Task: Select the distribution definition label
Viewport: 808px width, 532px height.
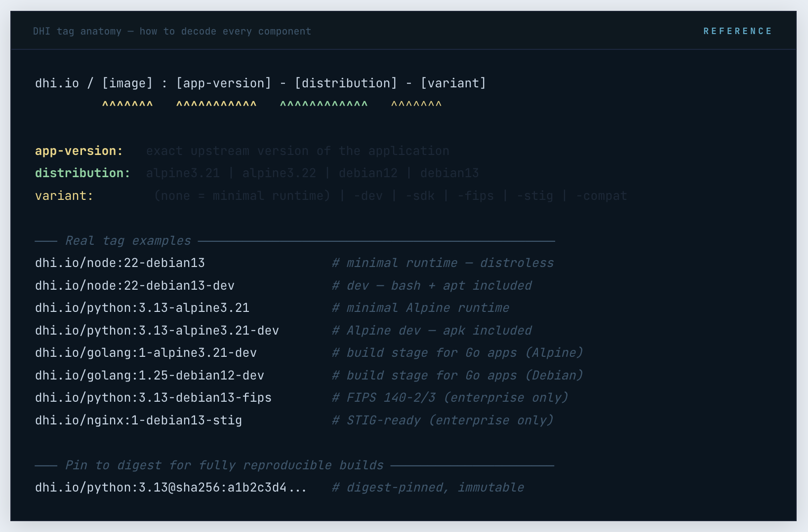Action: 82,173
